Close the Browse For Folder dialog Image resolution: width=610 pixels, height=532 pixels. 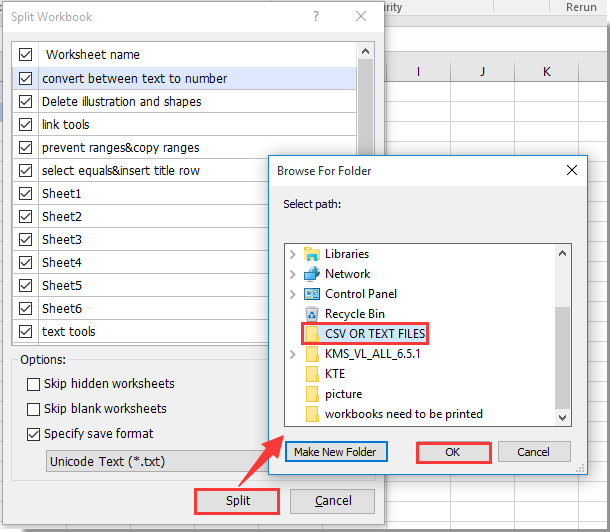pyautogui.click(x=571, y=170)
